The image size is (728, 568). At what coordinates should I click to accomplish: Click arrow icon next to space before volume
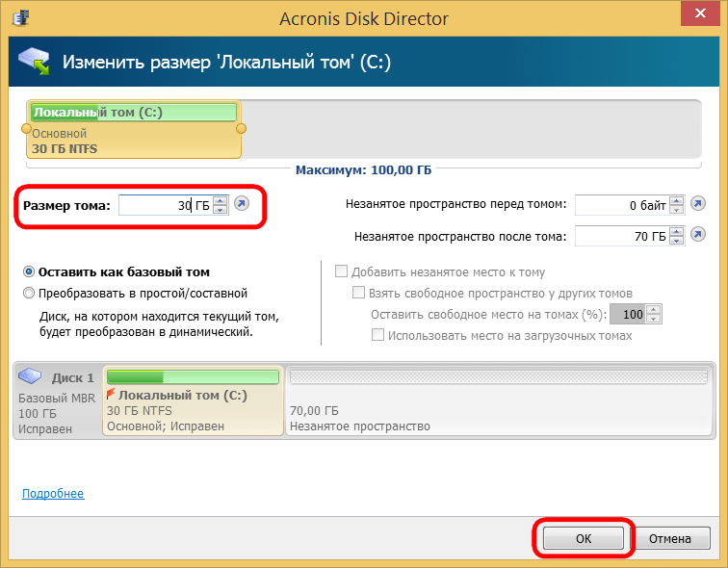click(699, 204)
